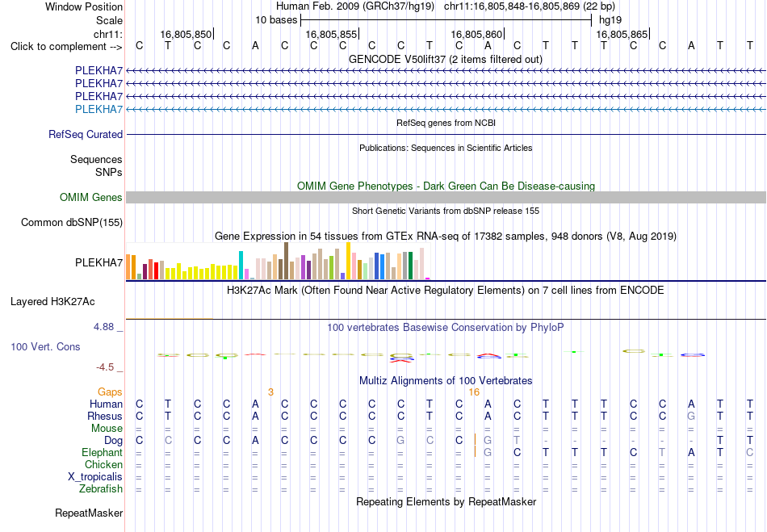Click the 16,805,860 ruler position
The width and height of the screenshot is (767, 532).
tap(476, 34)
